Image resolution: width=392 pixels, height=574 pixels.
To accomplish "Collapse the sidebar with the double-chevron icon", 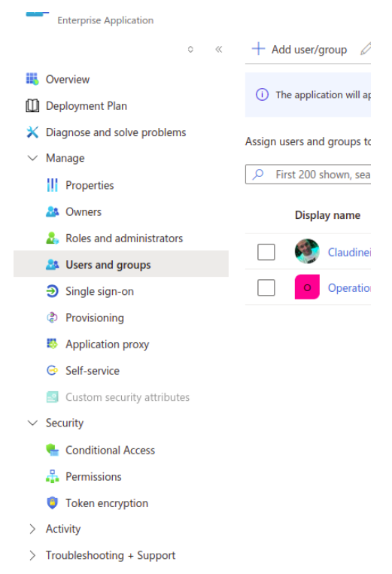I will coord(219,49).
